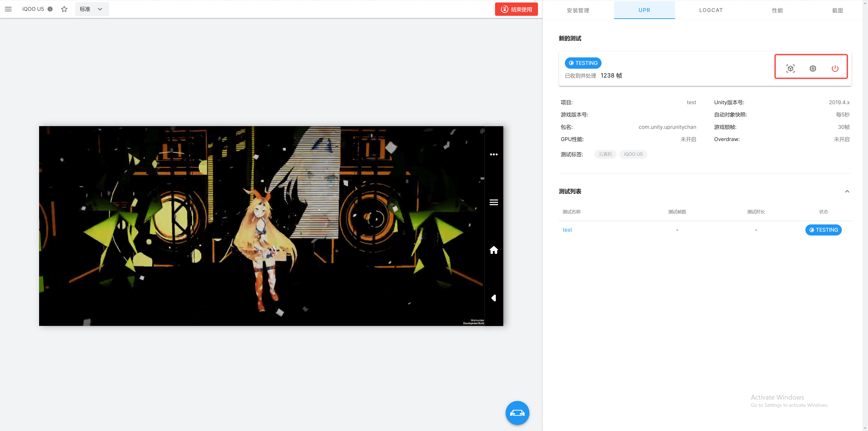This screenshot has height=431, width=868.
Task: Click the info icon next to iQOO U5
Action: (x=50, y=9)
